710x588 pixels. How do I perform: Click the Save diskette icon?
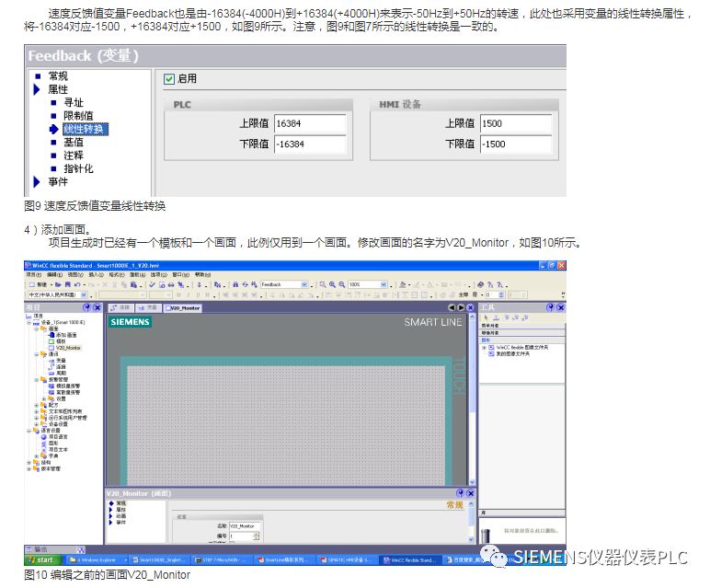[68, 284]
